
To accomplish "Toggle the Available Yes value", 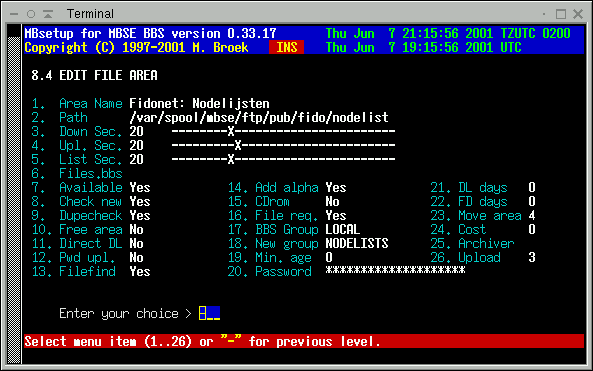I will (x=140, y=187).
